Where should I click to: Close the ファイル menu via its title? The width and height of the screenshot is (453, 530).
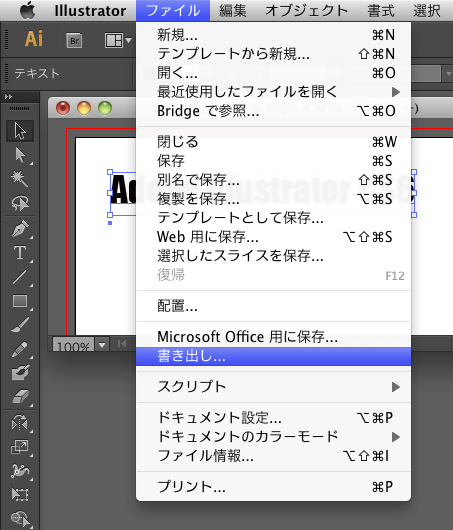tap(173, 10)
